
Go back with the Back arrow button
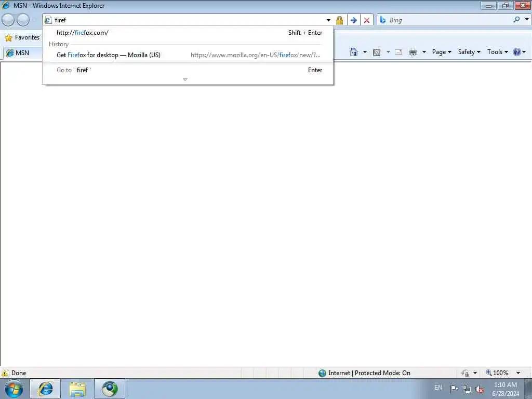click(x=8, y=20)
